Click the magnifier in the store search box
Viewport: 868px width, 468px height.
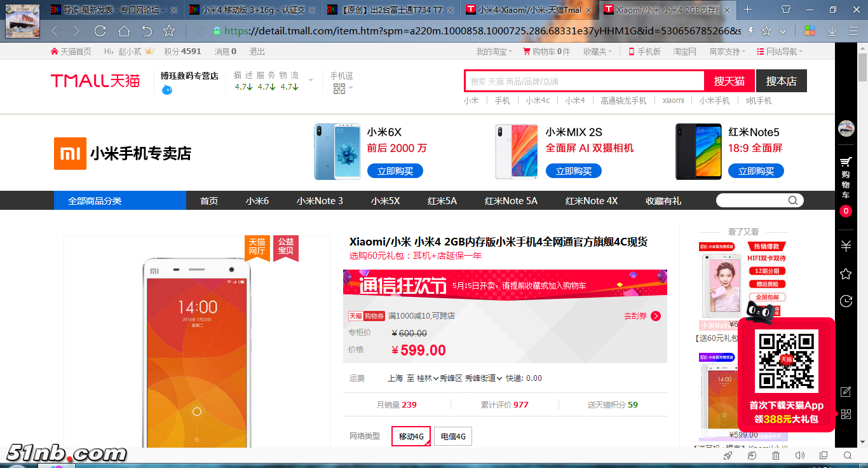click(x=792, y=201)
